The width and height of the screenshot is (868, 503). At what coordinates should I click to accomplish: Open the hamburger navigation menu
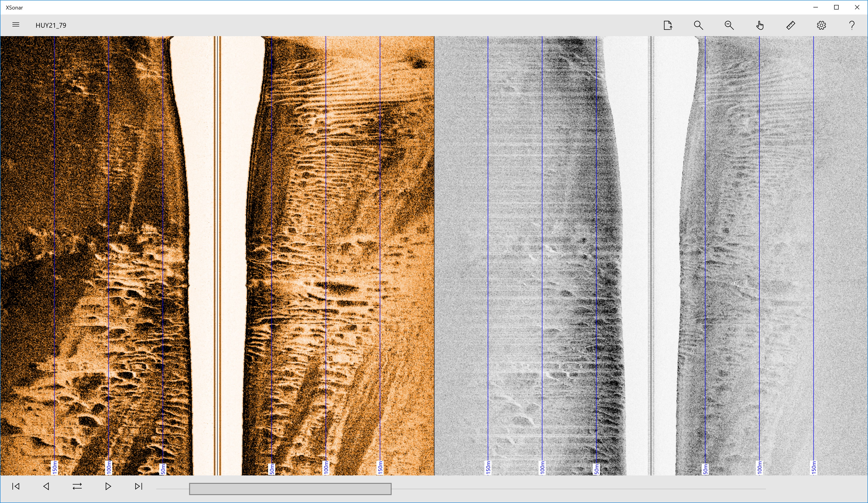[x=16, y=25]
